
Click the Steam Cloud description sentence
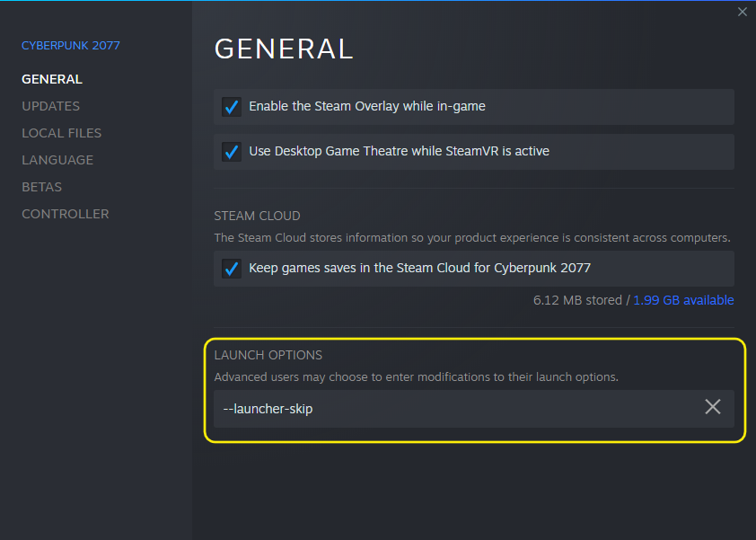point(471,238)
